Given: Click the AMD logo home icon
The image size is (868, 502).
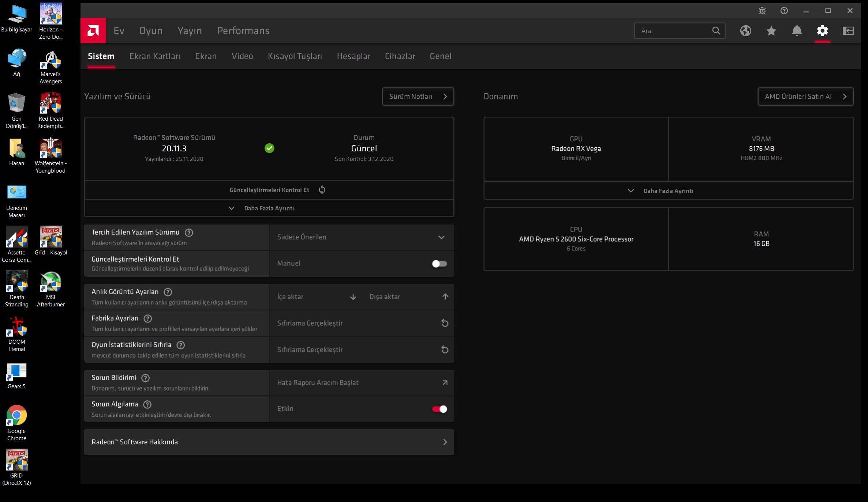Looking at the screenshot, I should point(93,31).
